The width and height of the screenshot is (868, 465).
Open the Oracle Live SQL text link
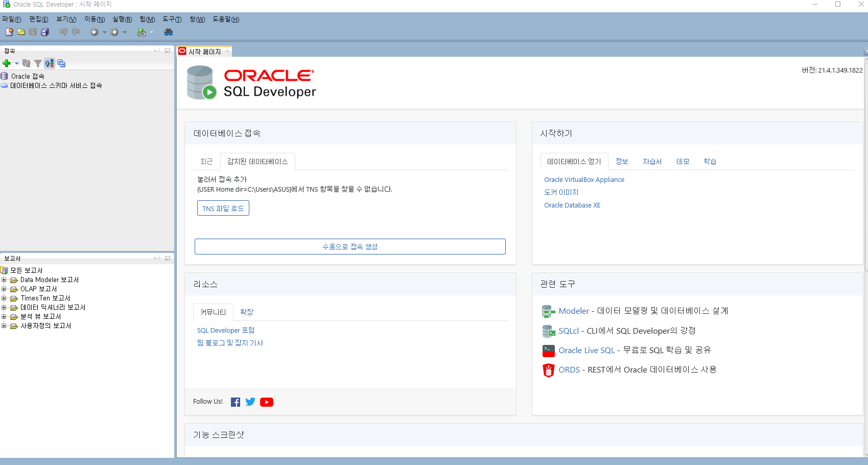coord(587,351)
